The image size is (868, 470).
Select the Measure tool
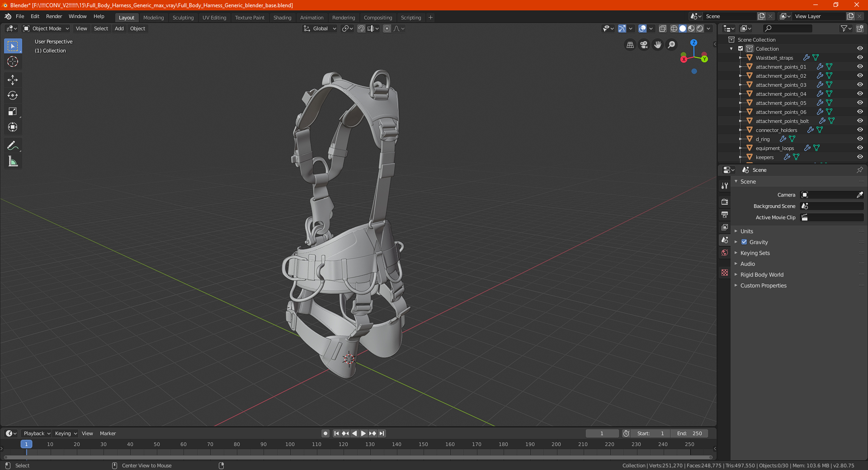[13, 161]
